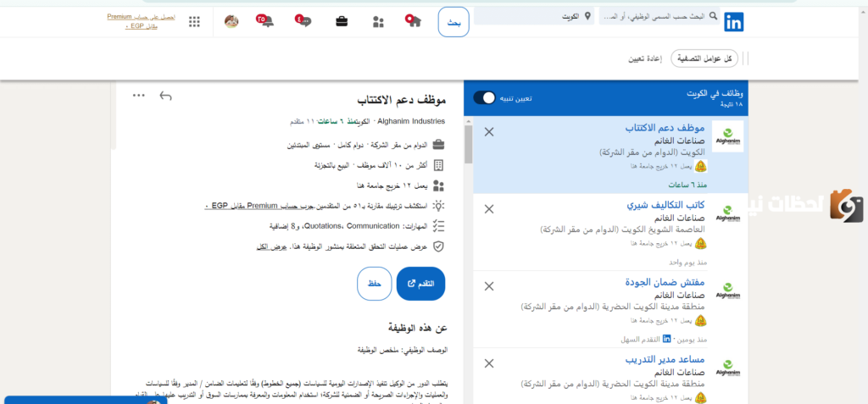Viewport: 868px width, 404px height.
Task: Dismiss the مفتش ضمان الجودة job card
Action: point(489,286)
